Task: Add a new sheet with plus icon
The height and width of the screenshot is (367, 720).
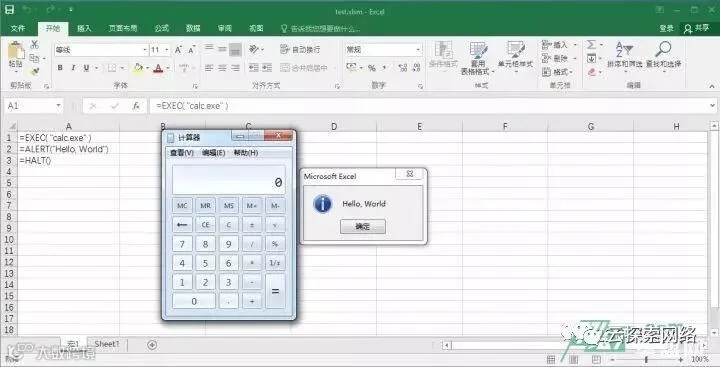Action: point(152,344)
